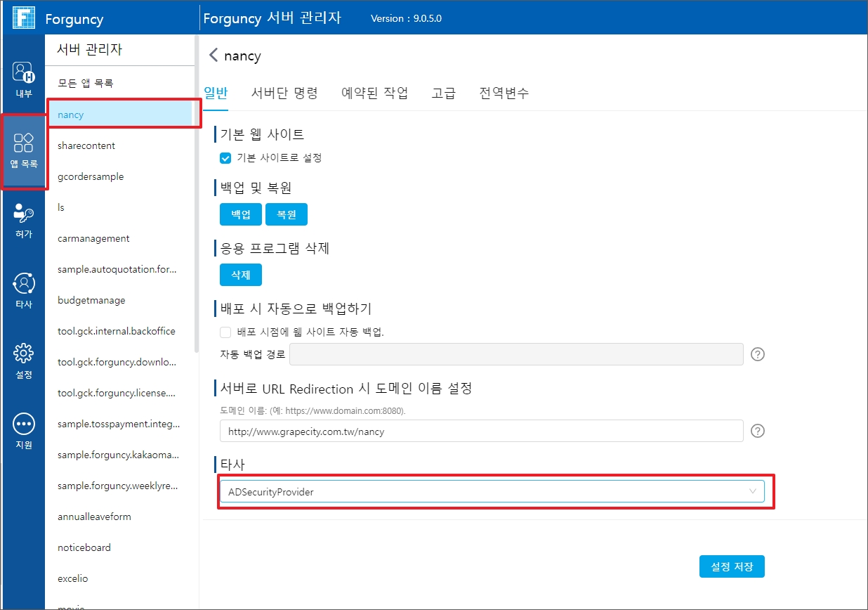868x610 pixels.
Task: Open the 설정 gear icon
Action: [24, 360]
